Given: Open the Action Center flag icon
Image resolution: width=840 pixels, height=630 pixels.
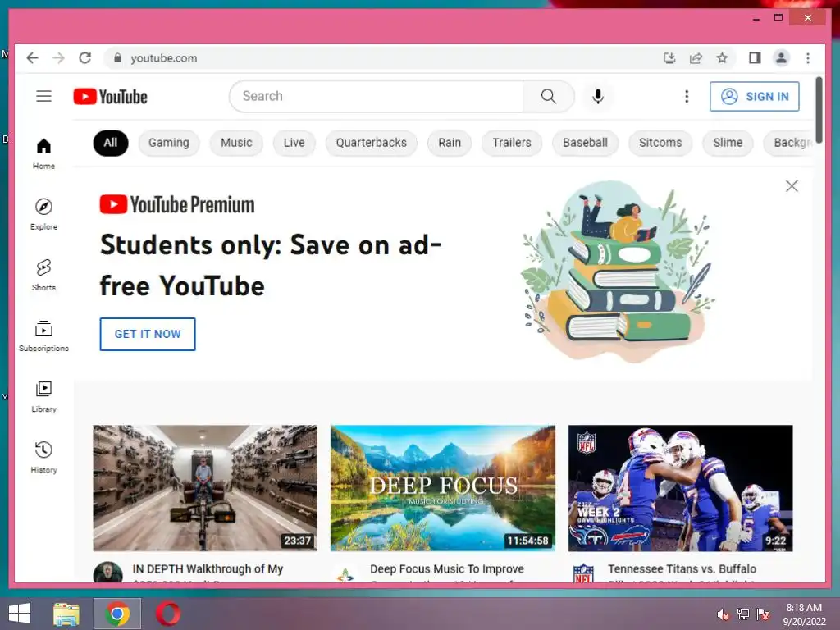Looking at the screenshot, I should (x=763, y=614).
